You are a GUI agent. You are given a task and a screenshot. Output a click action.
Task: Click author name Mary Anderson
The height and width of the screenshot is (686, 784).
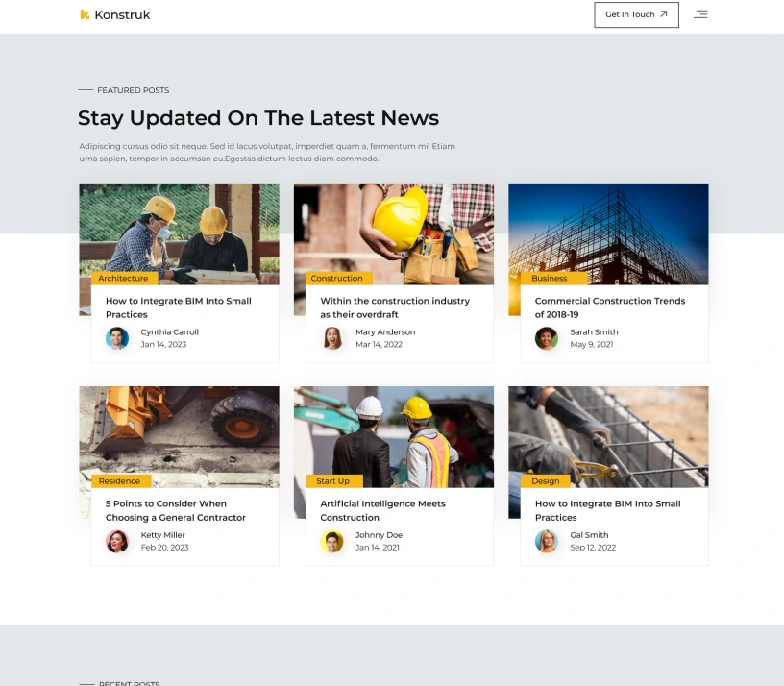(x=385, y=332)
